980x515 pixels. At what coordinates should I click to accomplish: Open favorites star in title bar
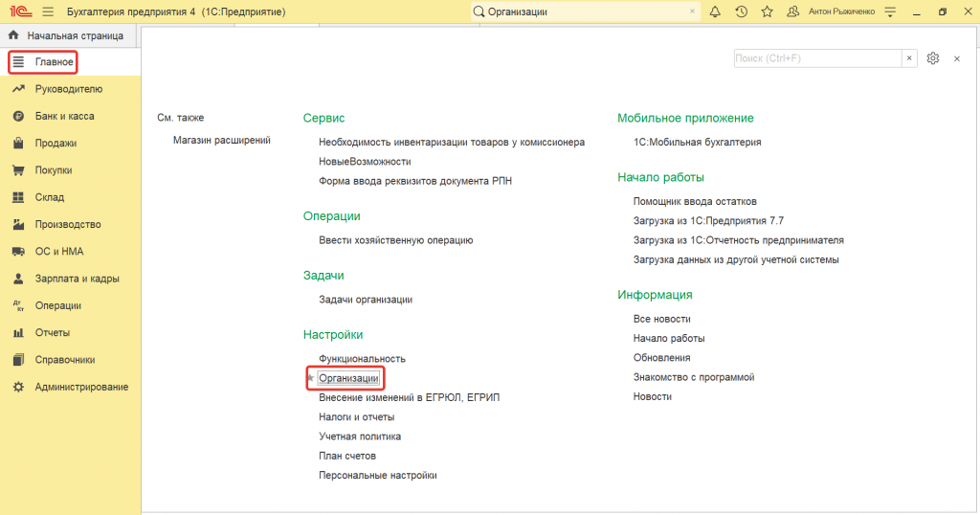(x=767, y=11)
